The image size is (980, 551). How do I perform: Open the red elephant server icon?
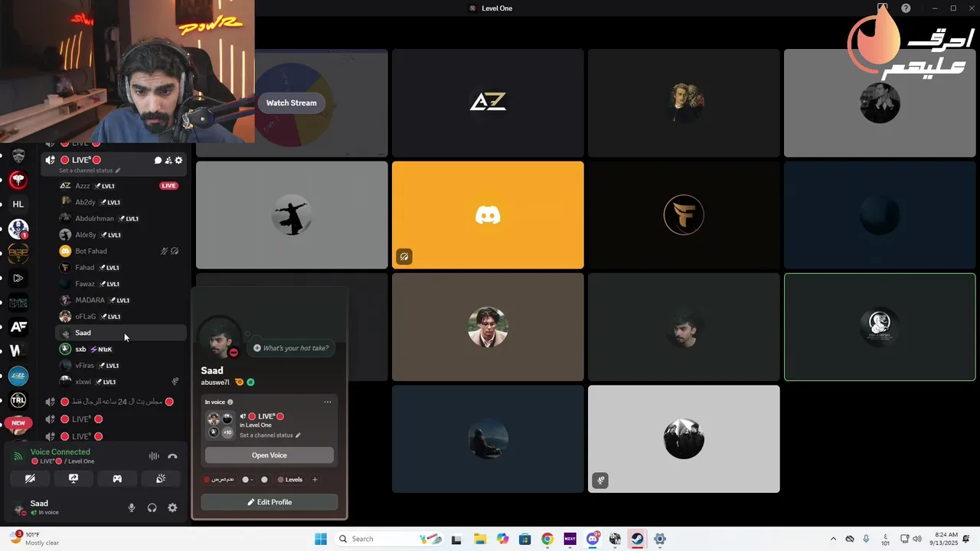point(18,180)
